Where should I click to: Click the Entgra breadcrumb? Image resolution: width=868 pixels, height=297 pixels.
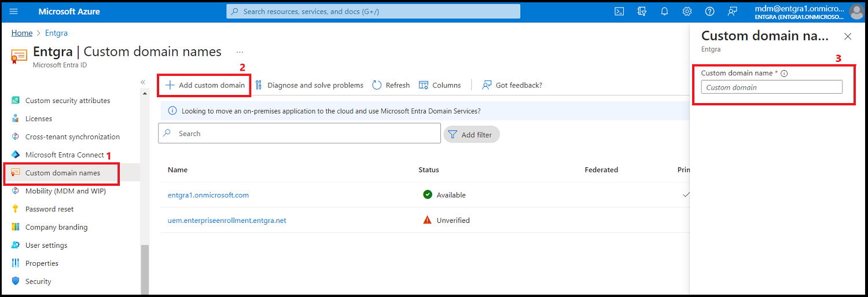click(57, 33)
